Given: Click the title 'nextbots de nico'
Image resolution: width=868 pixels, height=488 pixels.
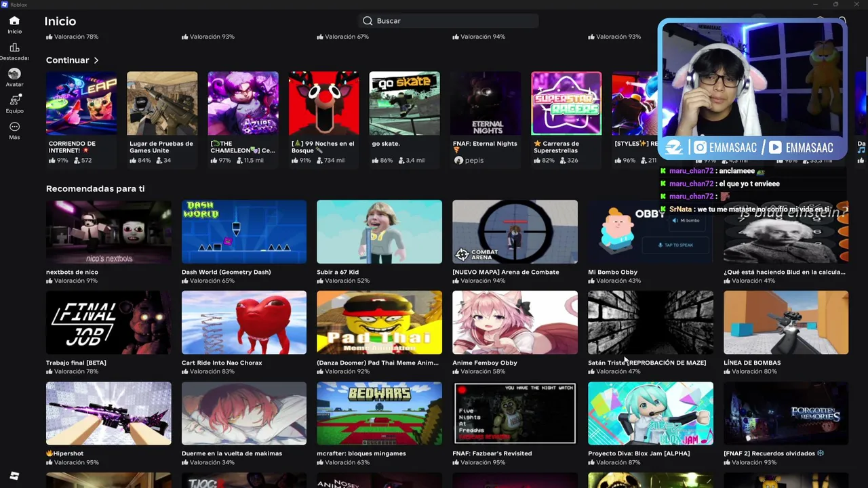Looking at the screenshot, I should (x=72, y=272).
